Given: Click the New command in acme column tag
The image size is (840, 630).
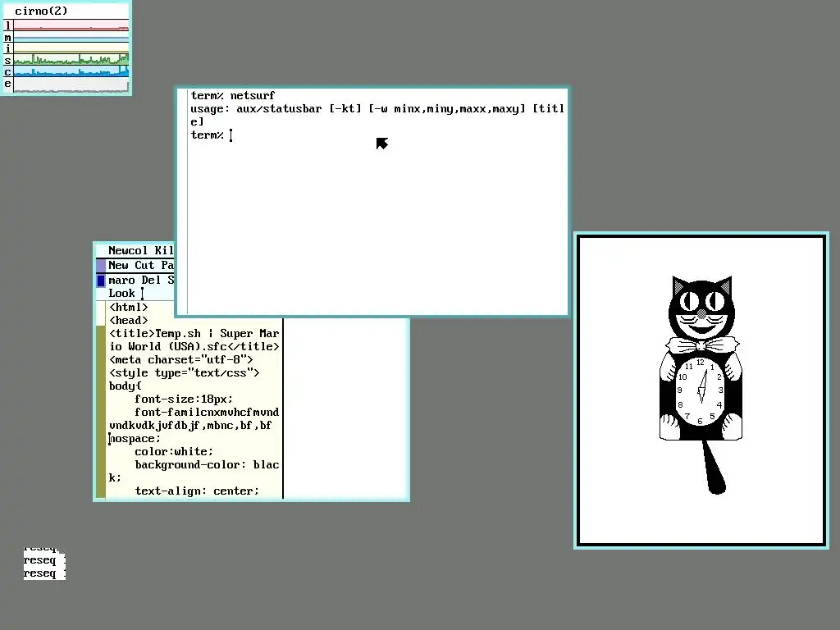Looking at the screenshot, I should (x=118, y=265).
